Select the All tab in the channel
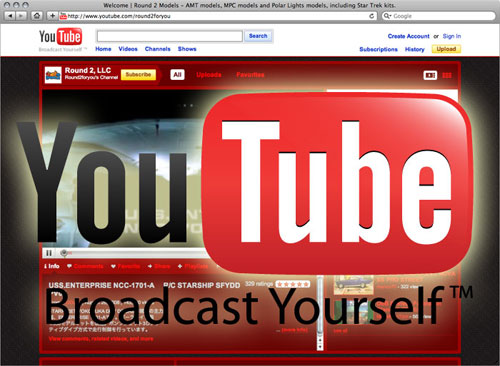 pos(177,75)
